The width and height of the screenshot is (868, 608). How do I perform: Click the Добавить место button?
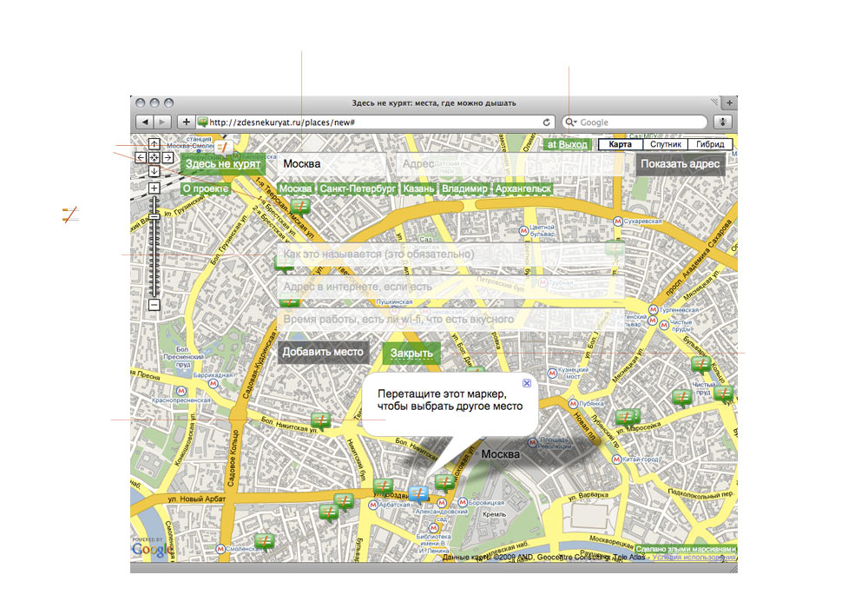tap(324, 353)
